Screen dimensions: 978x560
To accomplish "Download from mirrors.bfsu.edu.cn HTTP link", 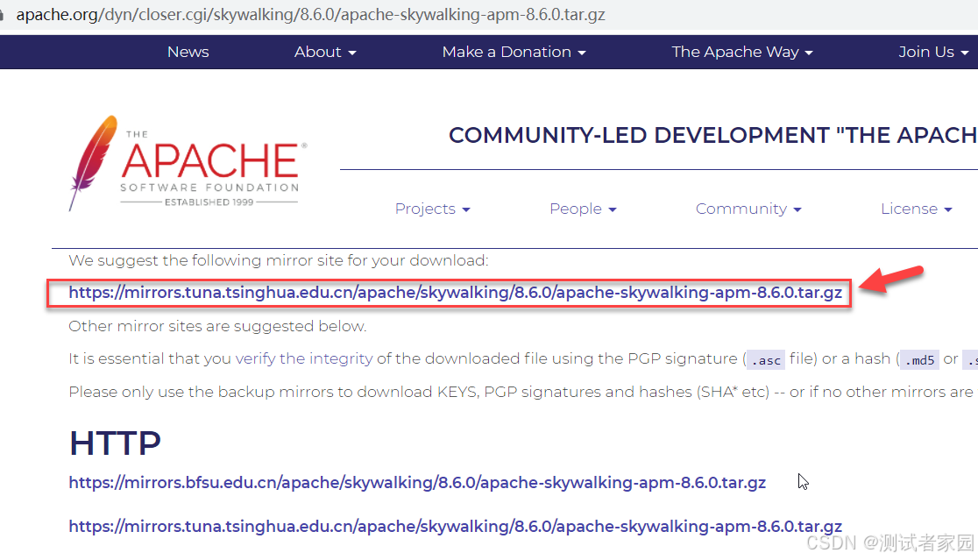I will point(417,483).
